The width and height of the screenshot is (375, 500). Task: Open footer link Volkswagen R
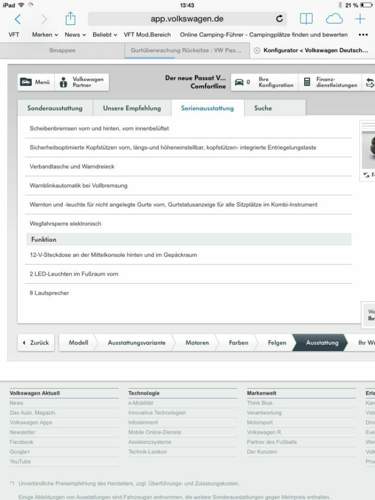point(264,432)
